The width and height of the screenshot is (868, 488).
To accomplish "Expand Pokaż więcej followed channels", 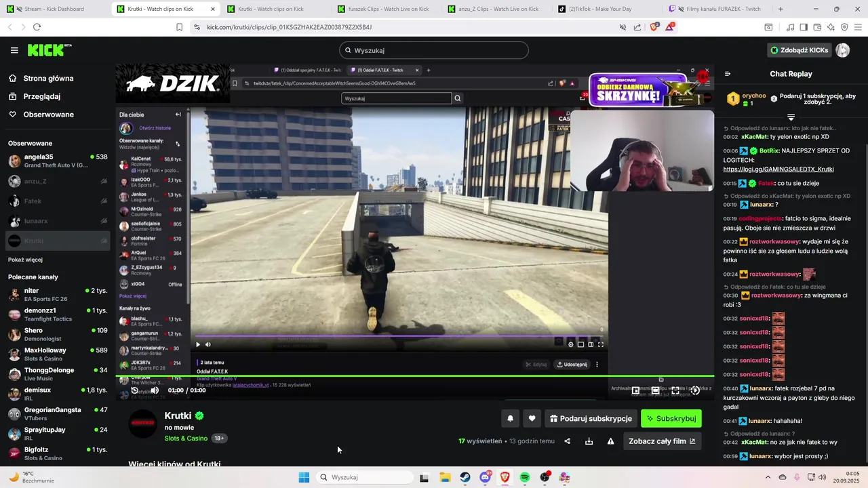I will tap(25, 260).
